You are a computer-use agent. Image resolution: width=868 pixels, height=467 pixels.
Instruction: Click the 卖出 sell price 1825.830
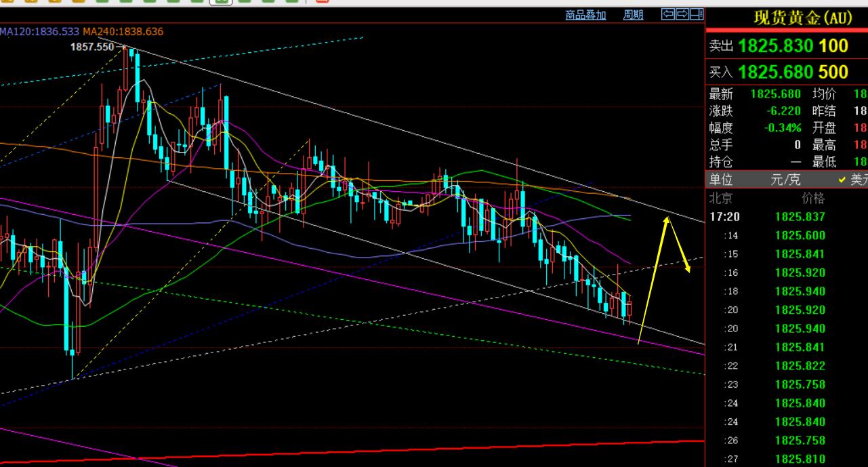(x=776, y=46)
